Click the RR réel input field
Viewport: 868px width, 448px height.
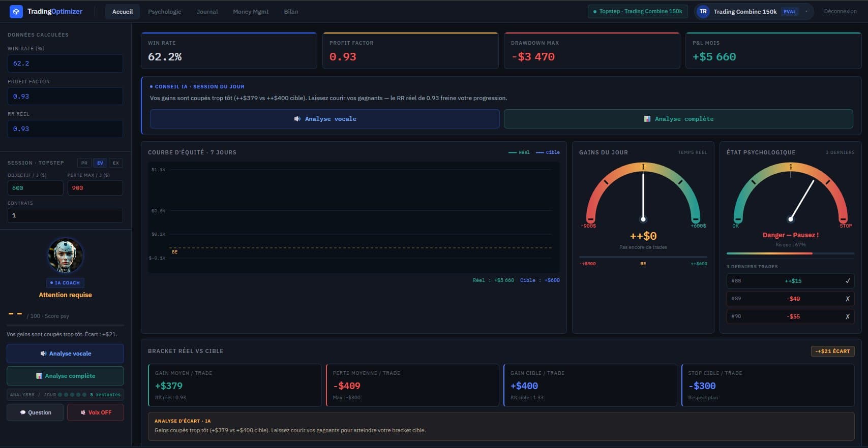click(65, 129)
